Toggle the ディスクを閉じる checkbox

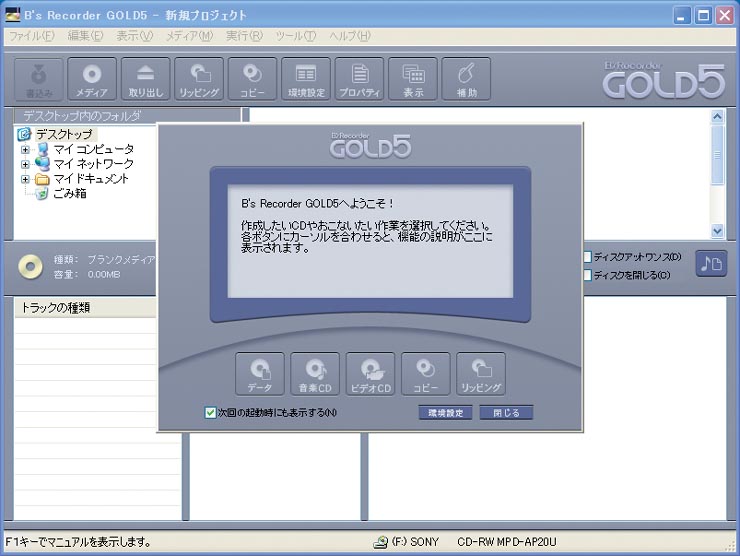click(588, 275)
